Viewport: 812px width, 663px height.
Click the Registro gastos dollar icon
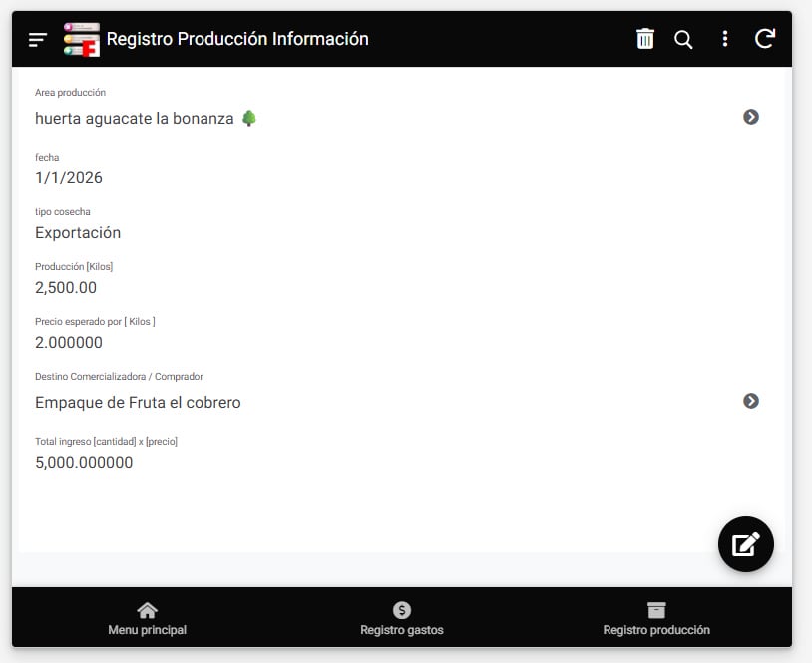(x=402, y=611)
